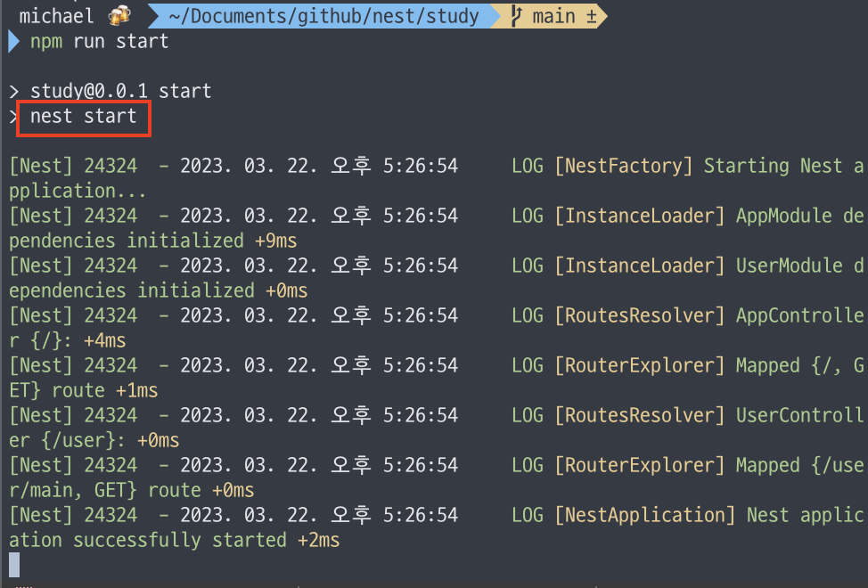Click 'Starting Nest a' message text
Viewport: 868px width, 588px height.
pyautogui.click(x=783, y=166)
